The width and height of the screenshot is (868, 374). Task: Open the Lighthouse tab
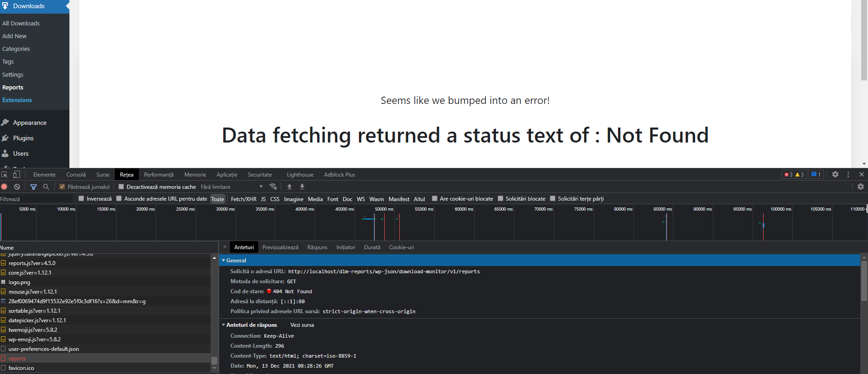(300, 174)
